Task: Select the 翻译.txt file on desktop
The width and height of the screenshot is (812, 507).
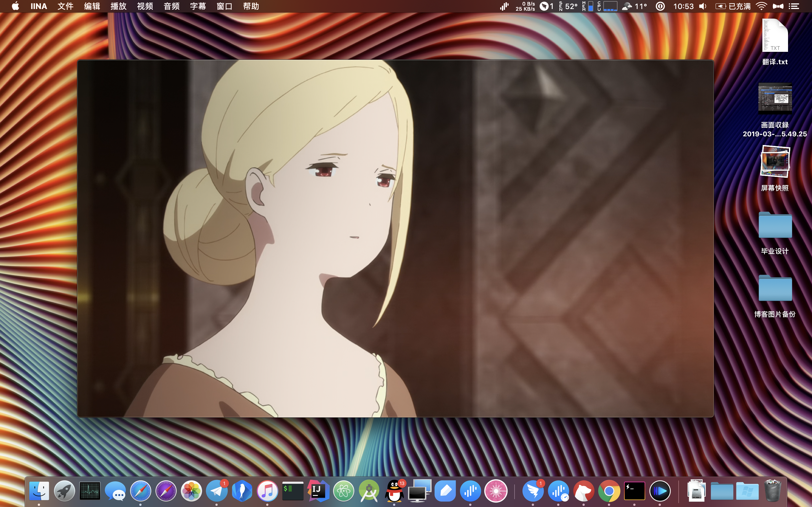Action: [775, 36]
